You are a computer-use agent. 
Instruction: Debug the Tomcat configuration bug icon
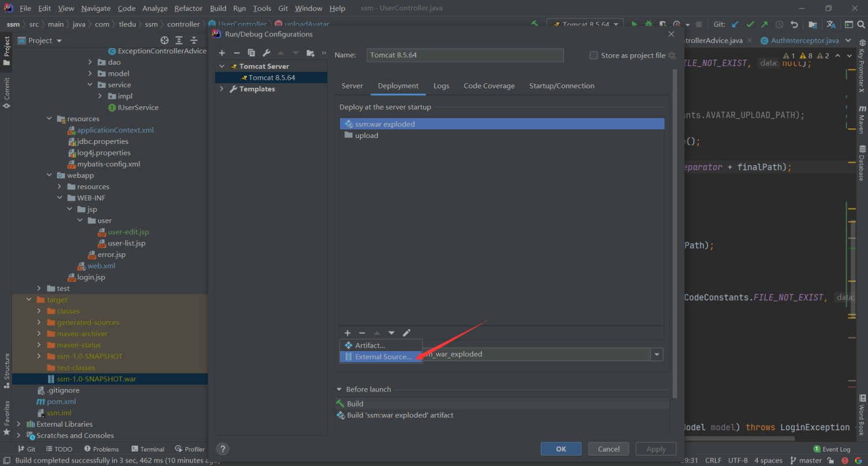coord(649,24)
